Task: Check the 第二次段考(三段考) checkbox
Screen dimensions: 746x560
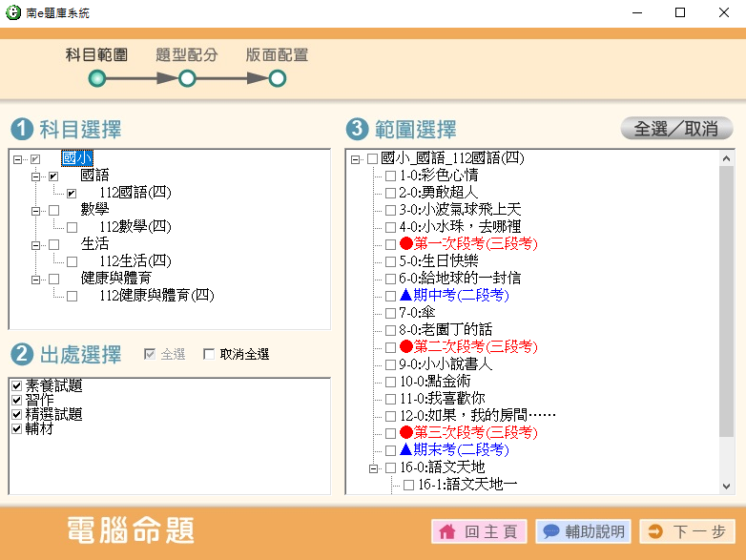Action: click(390, 347)
